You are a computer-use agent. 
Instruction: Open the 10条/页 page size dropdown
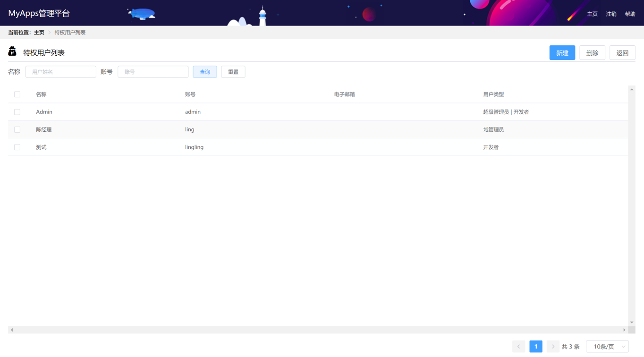point(607,347)
